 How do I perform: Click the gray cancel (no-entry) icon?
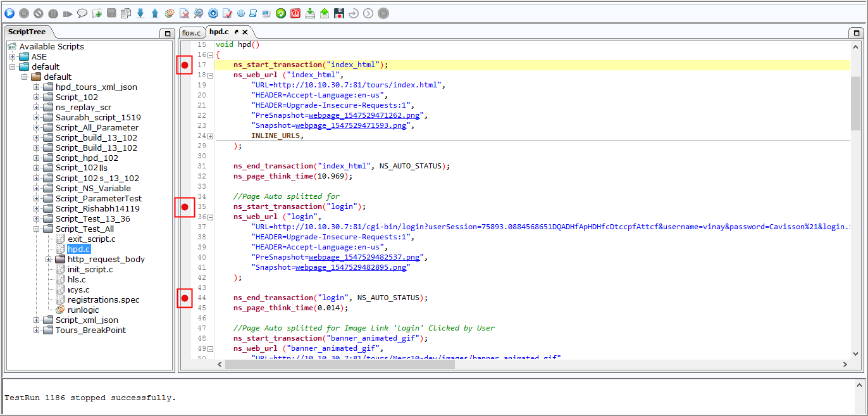[x=39, y=13]
